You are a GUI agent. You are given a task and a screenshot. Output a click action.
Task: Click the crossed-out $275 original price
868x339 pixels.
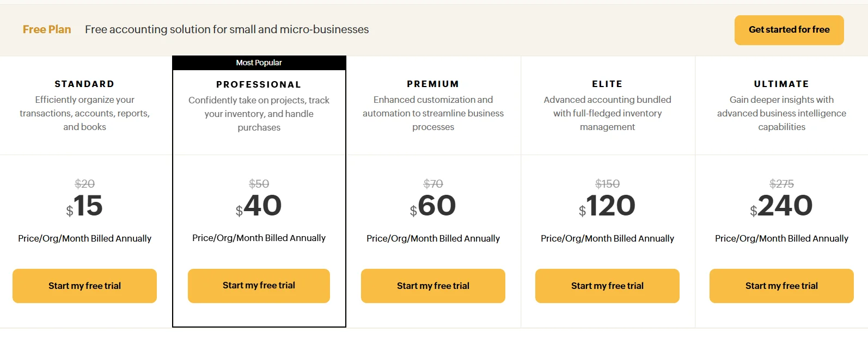coord(781,184)
